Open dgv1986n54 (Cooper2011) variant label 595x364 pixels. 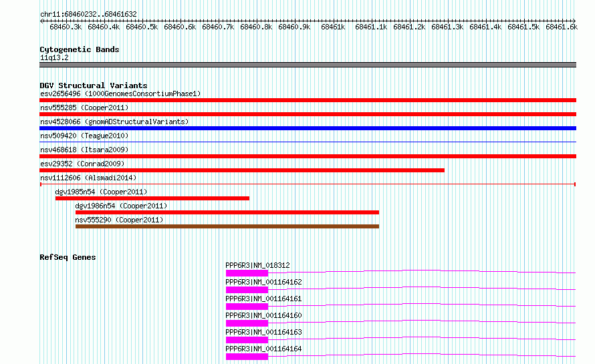point(121,206)
